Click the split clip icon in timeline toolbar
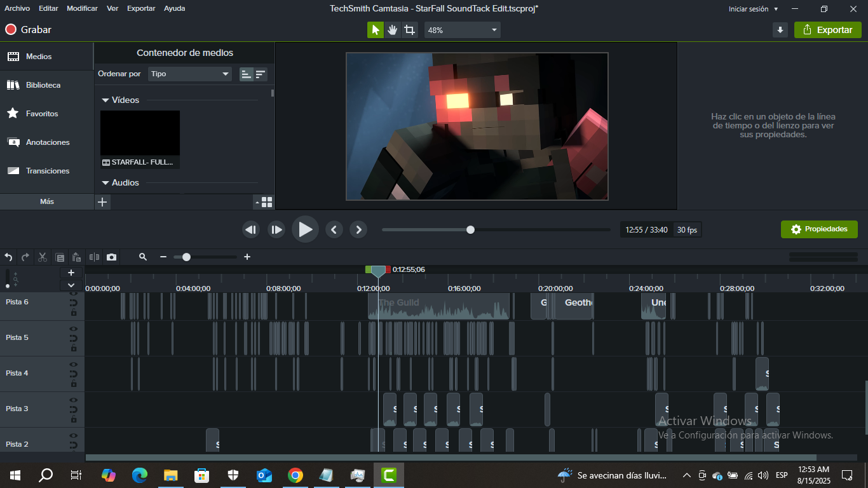 [x=95, y=257]
